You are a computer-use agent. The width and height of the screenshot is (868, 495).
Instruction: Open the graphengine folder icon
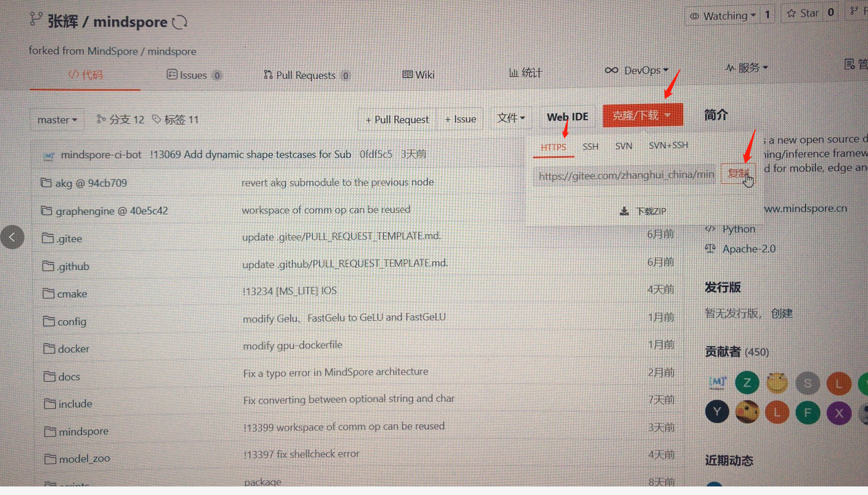(x=47, y=211)
